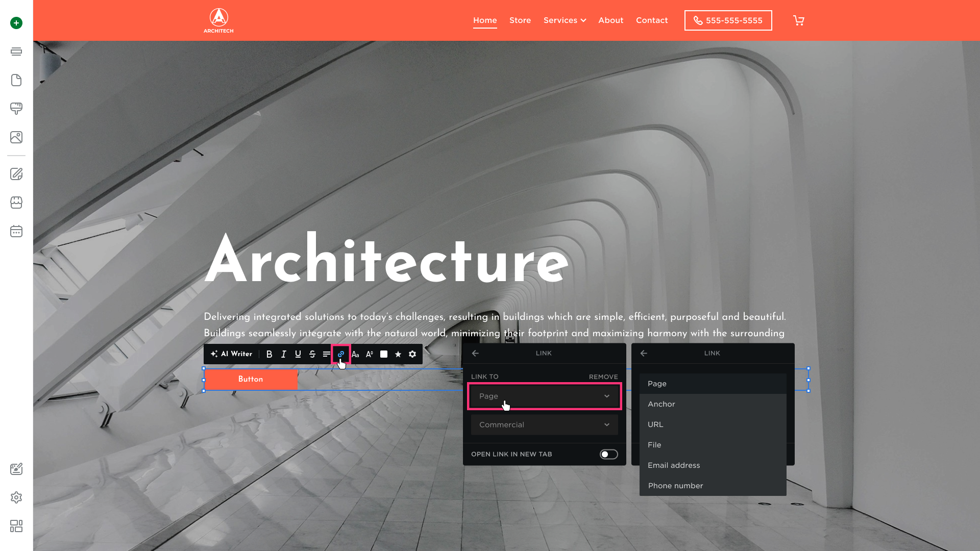Open the Store sidebar icon
The image size is (980, 551).
pyautogui.click(x=16, y=203)
